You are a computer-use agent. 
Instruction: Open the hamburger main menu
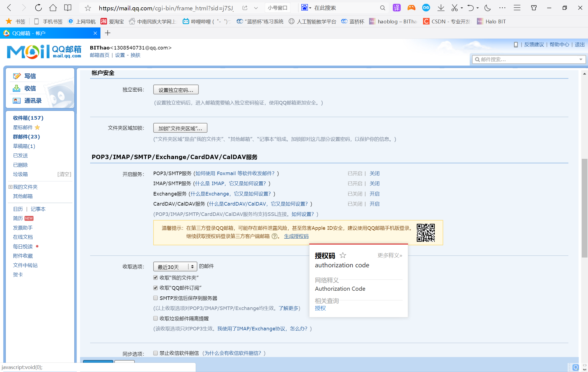[x=517, y=8]
